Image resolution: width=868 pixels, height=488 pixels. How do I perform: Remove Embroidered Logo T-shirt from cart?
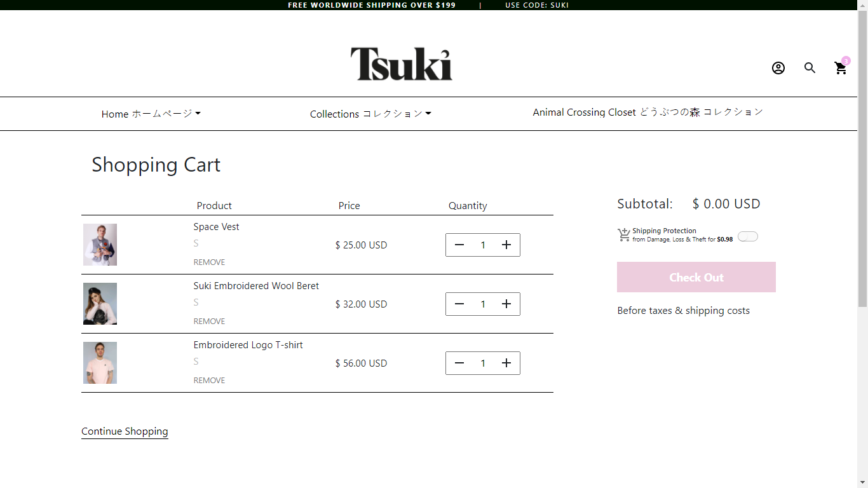coord(209,380)
